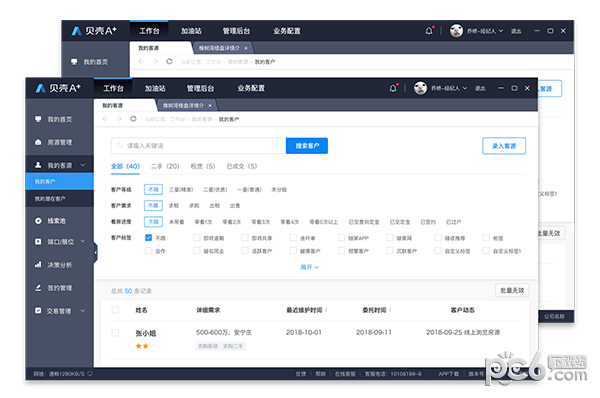The height and width of the screenshot is (398, 600).
Task: Click the 贝壳A+ logo in front window
Action: [58, 88]
